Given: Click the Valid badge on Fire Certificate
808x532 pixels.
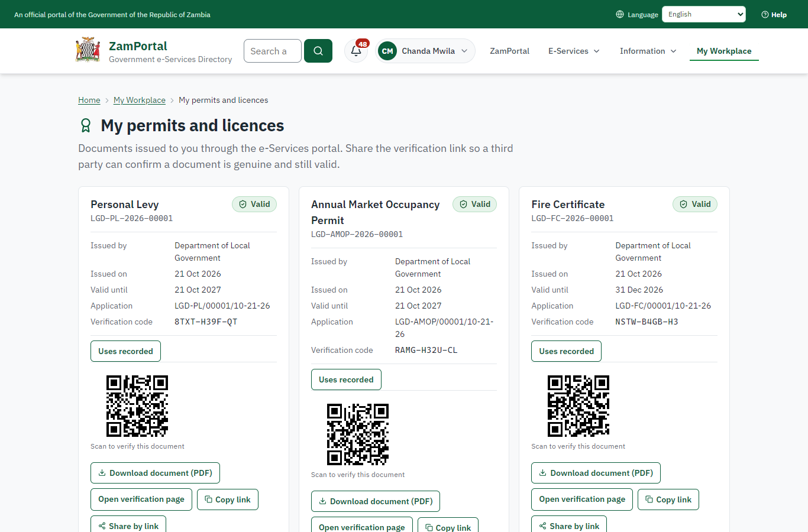Looking at the screenshot, I should 695,204.
